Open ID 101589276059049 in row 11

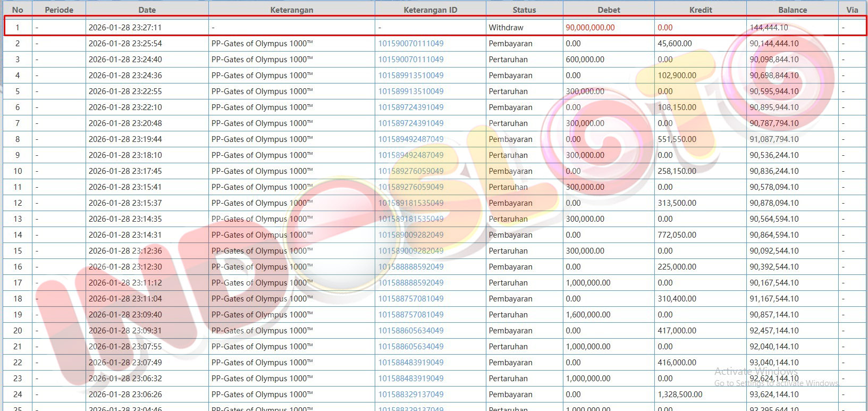point(411,187)
